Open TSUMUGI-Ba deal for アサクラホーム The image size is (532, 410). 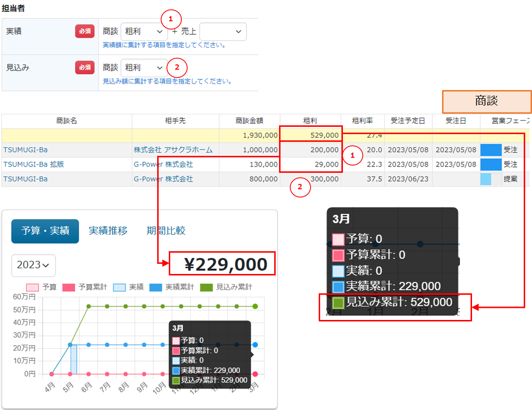point(26,150)
